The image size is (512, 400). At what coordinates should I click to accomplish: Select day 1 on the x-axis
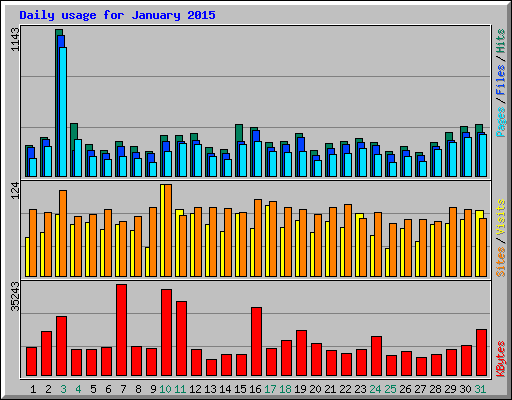[33, 389]
